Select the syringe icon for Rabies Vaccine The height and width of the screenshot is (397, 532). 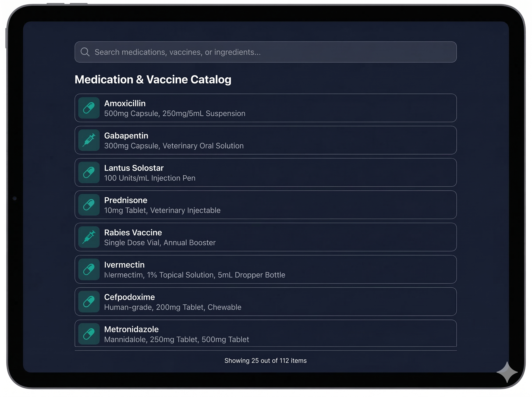(88, 237)
